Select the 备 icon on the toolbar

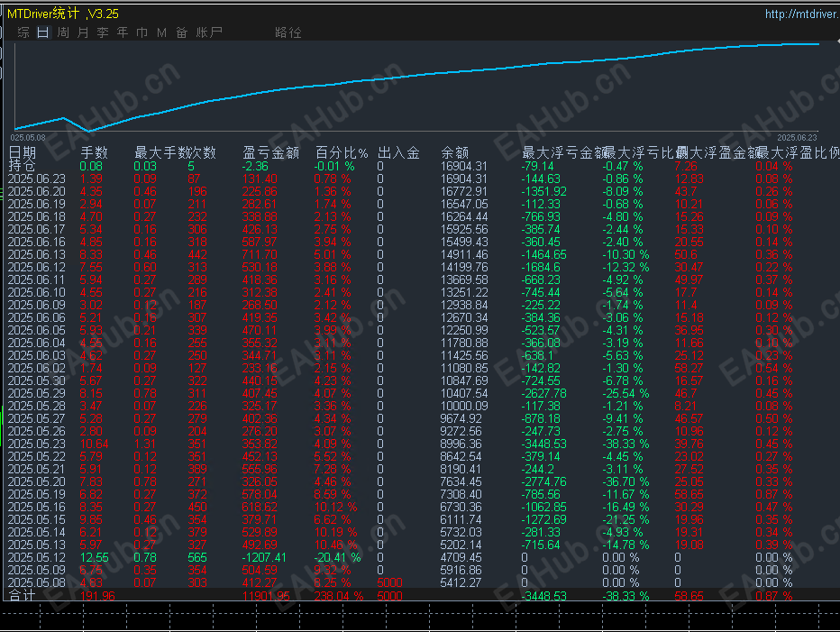pyautogui.click(x=182, y=32)
